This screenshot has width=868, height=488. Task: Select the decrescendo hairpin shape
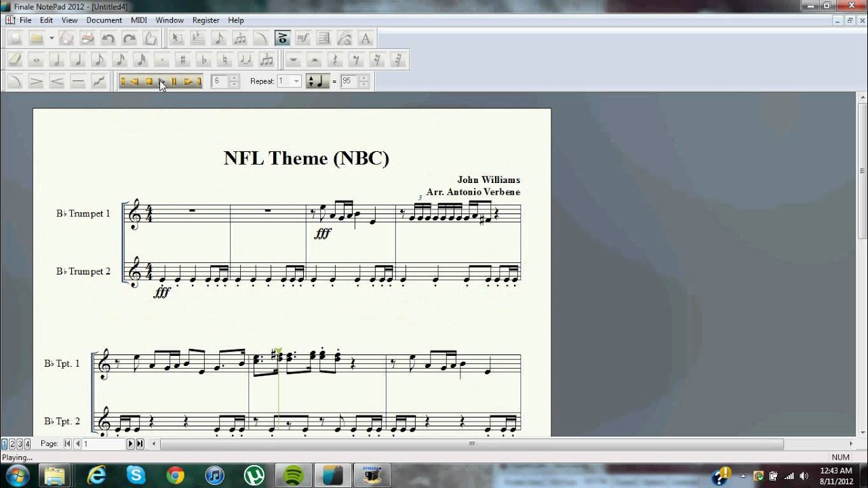pos(36,81)
